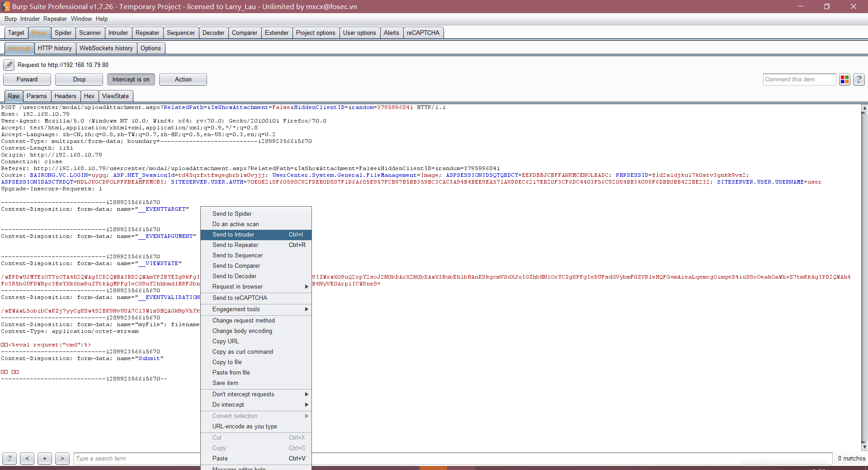
Task: Open WebSockets history sub-tab
Action: 106,48
